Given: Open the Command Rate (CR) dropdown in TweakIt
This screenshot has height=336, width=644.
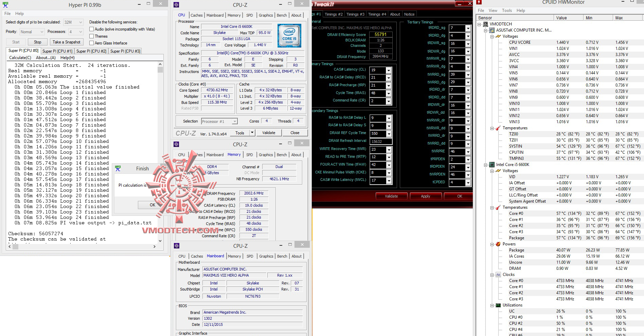Looking at the screenshot, I should click(389, 101).
